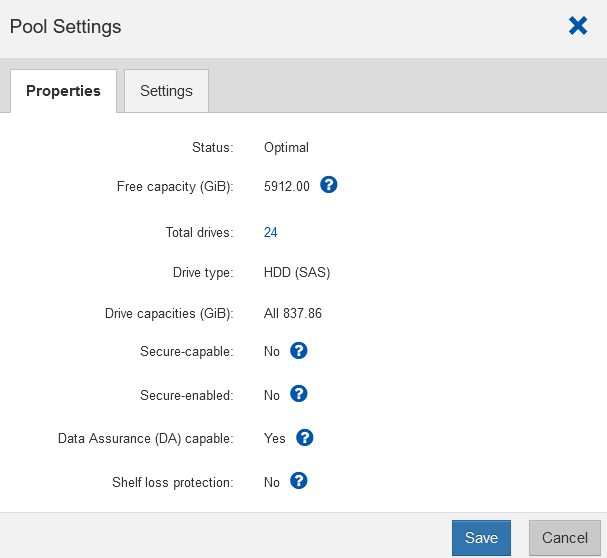The height and width of the screenshot is (558, 607).
Task: View help for Shelf loss protection
Action: [298, 481]
